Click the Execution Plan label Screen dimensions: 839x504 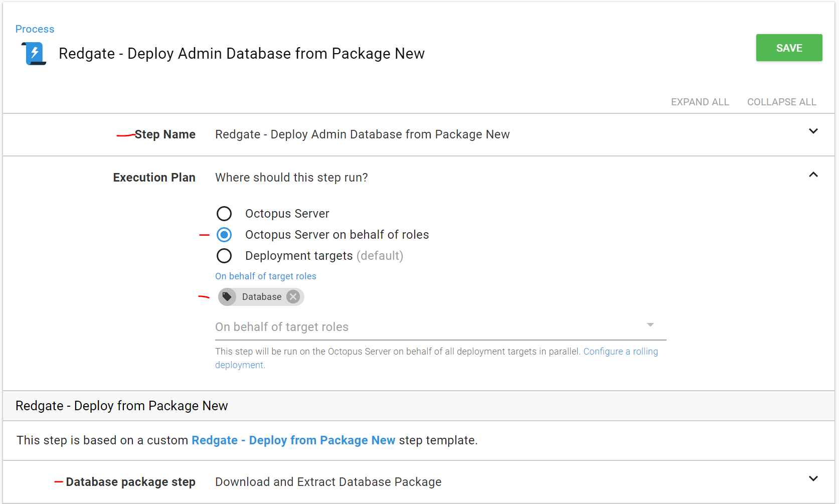tap(154, 178)
